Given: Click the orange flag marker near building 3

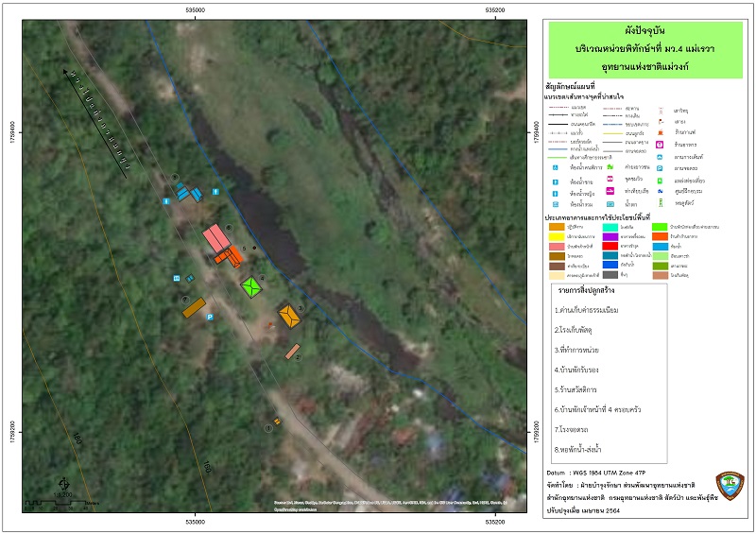Looking at the screenshot, I should tap(270, 325).
